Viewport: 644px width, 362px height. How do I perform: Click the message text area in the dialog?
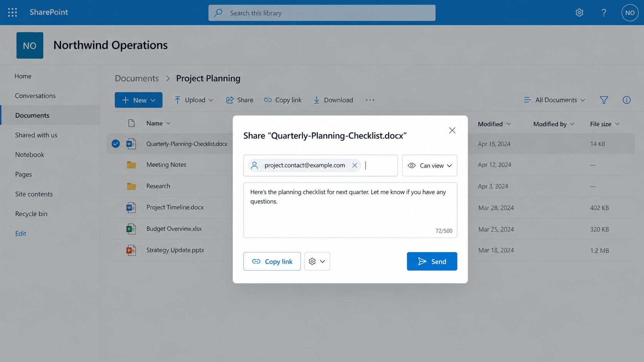(x=350, y=210)
